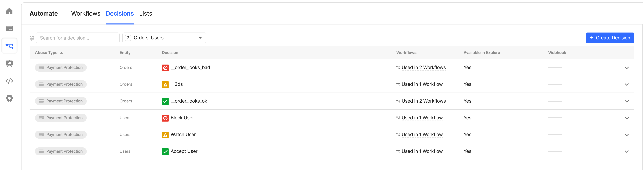
Task: Open the settings gear icon
Action: pos(9,98)
